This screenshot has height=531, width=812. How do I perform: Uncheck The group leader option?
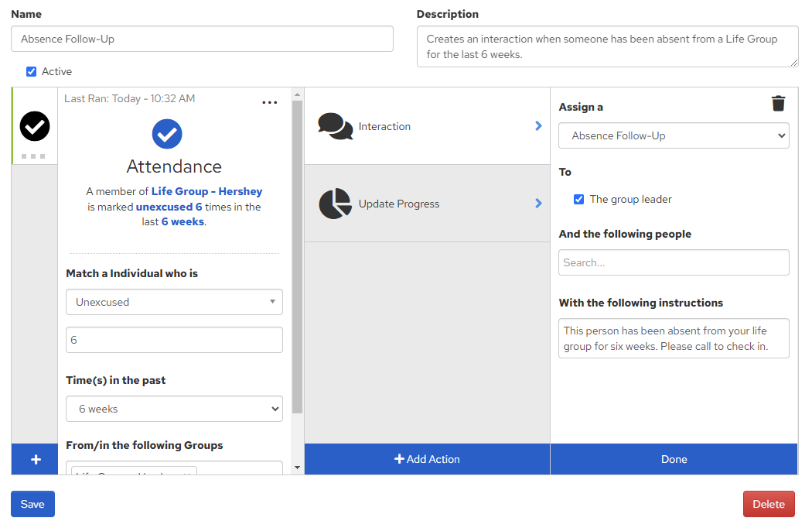tap(578, 199)
